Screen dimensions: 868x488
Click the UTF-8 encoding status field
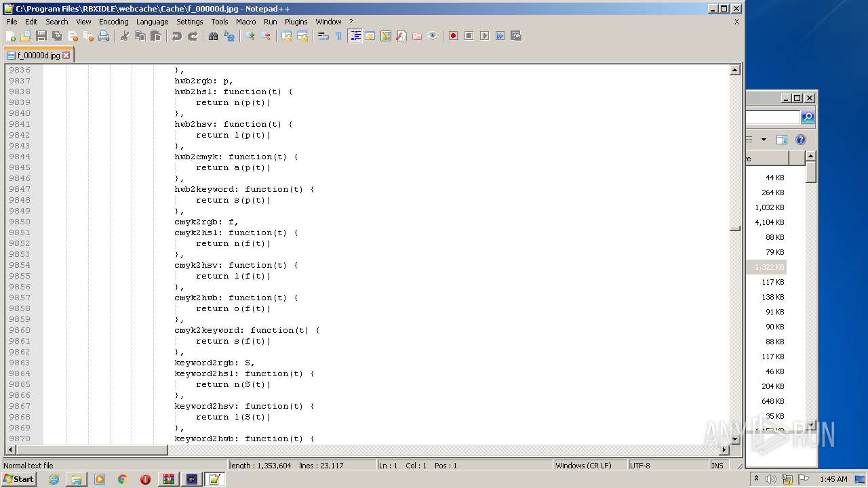pos(667,466)
